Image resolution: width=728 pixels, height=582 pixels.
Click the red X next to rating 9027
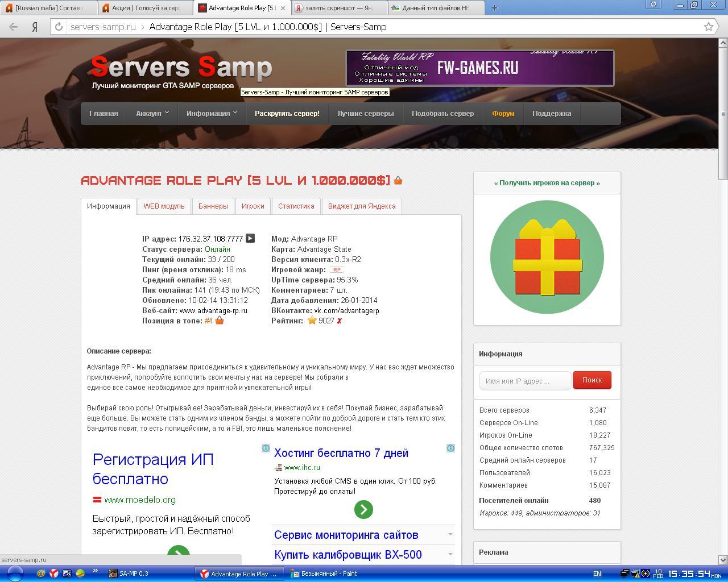click(x=340, y=321)
